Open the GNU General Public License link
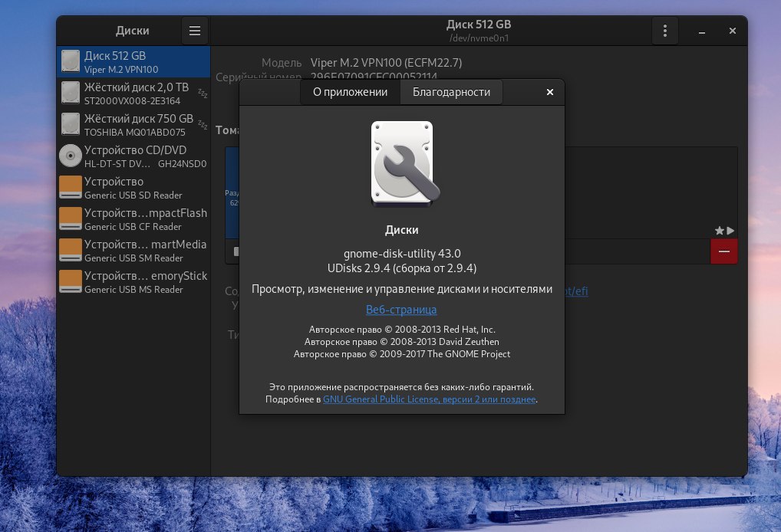The height and width of the screenshot is (532, 781). (429, 399)
